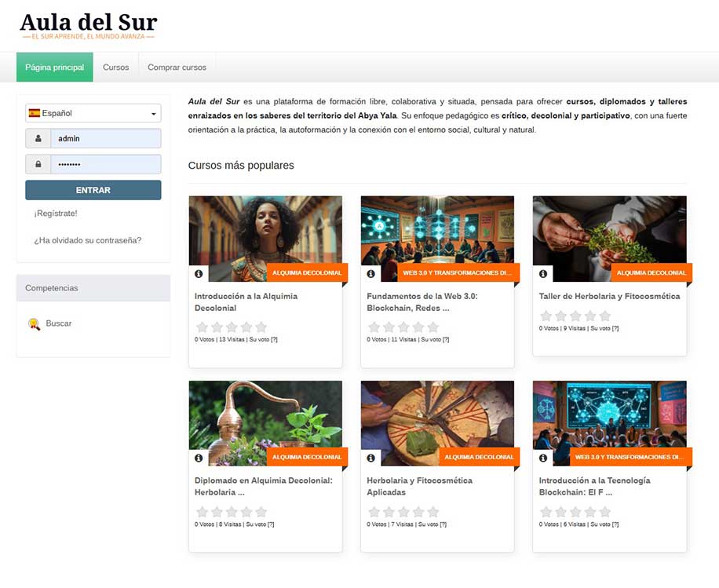The image size is (719, 588).
Task: Click the password input field
Action: click(106, 164)
